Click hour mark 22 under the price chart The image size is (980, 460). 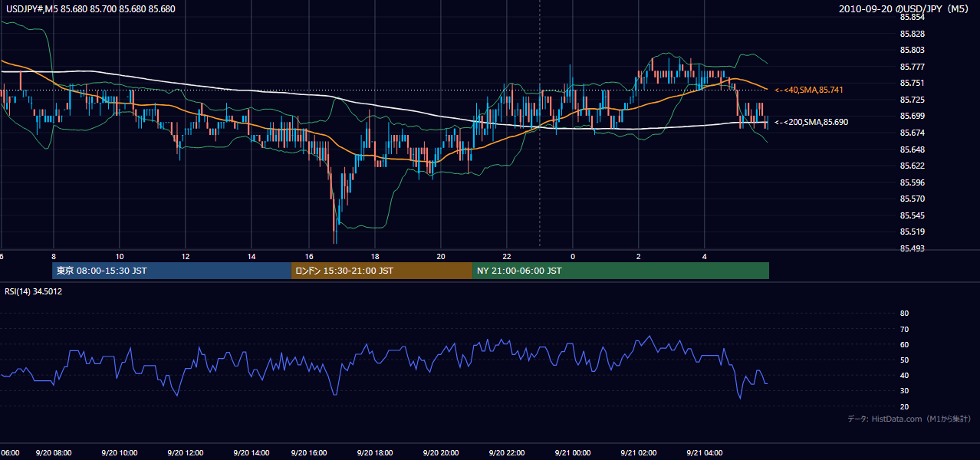click(507, 255)
